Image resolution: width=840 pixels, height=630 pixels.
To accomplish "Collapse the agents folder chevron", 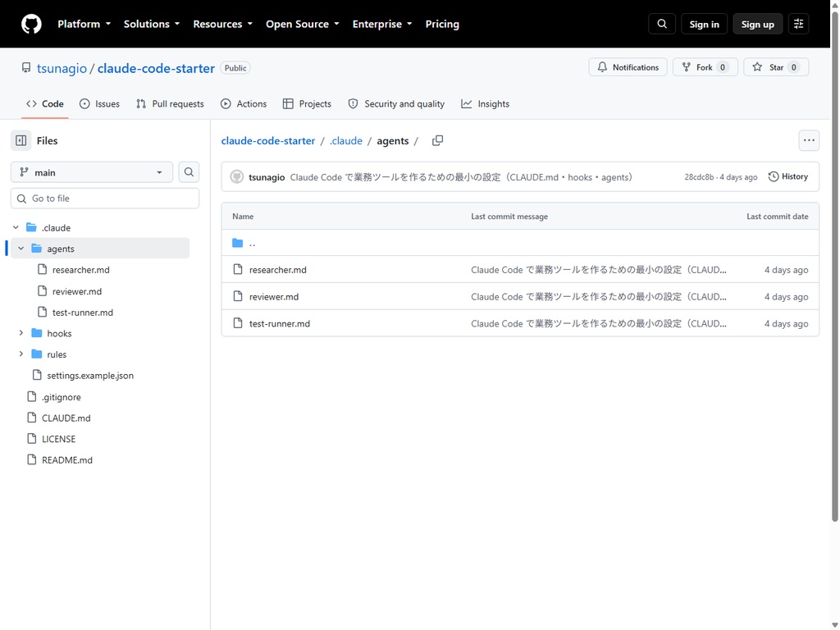I will [x=21, y=248].
